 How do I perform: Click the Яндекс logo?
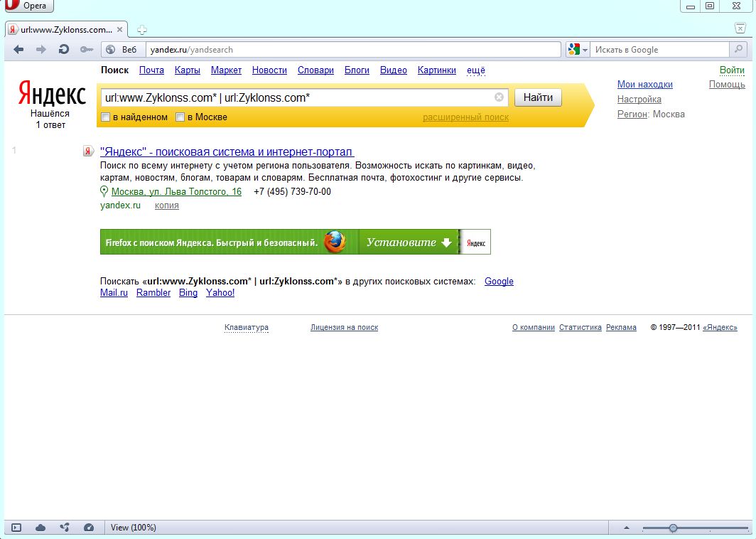click(x=52, y=94)
